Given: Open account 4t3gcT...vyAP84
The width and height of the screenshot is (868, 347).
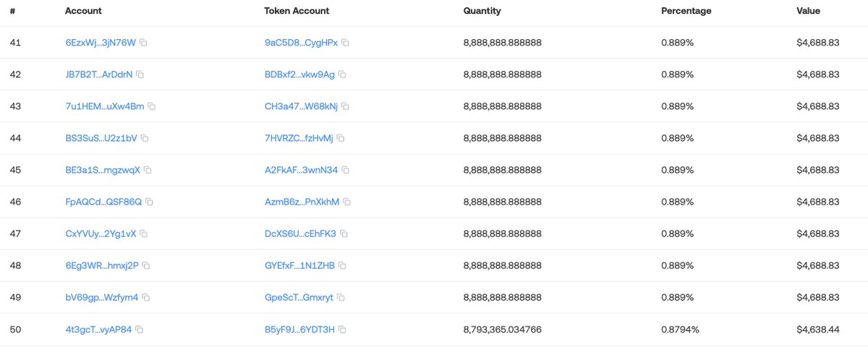Looking at the screenshot, I should [x=98, y=330].
